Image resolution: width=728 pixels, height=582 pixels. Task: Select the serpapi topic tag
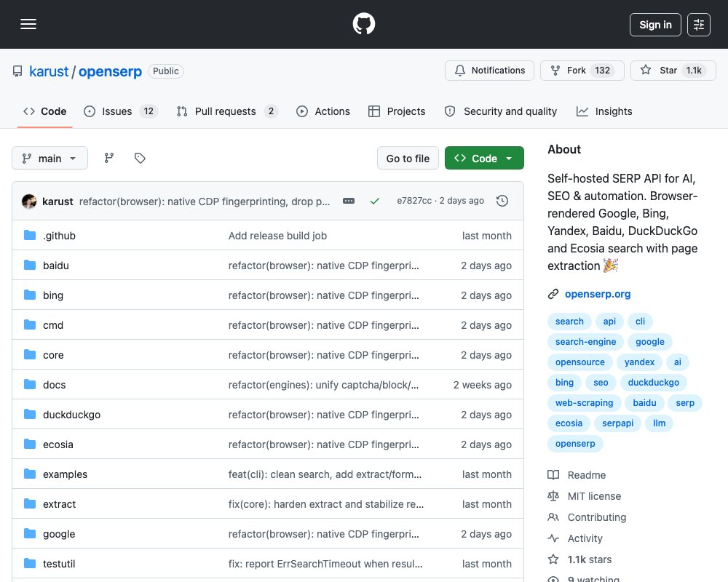[x=617, y=423]
